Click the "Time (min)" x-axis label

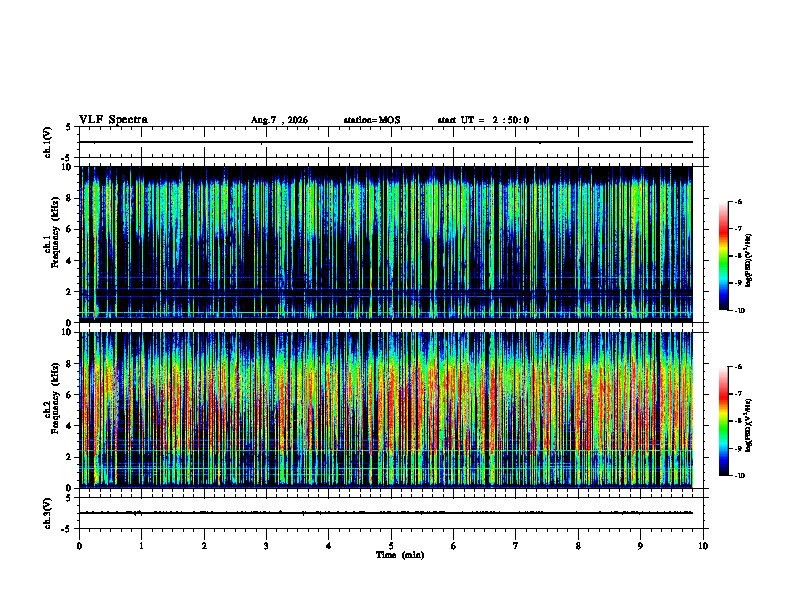[x=400, y=555]
